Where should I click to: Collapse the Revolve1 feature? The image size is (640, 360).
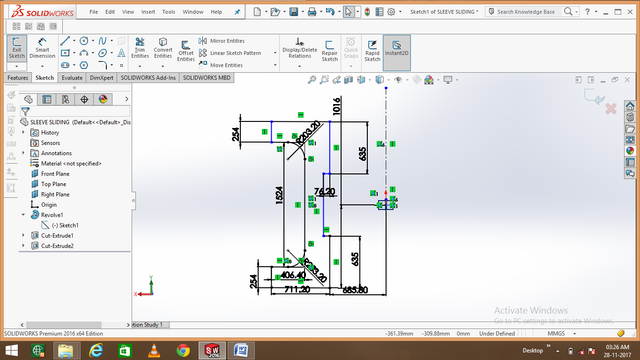click(x=23, y=215)
